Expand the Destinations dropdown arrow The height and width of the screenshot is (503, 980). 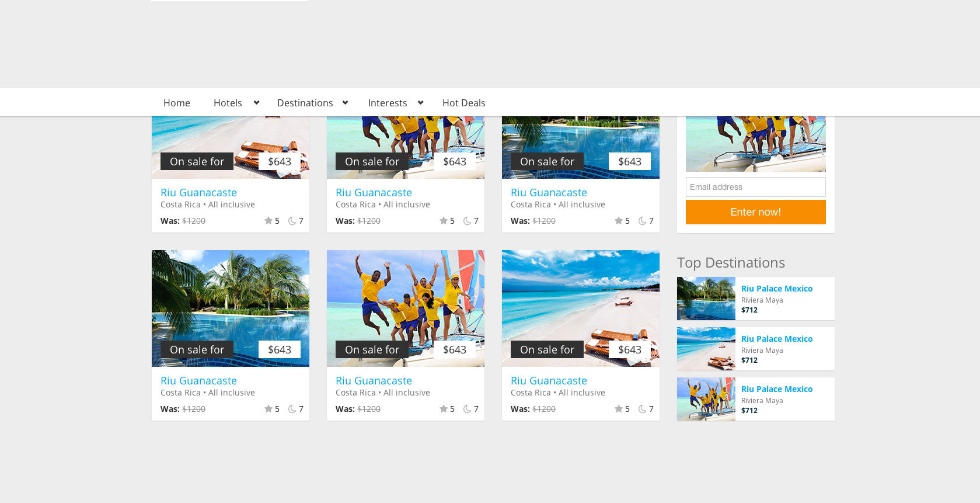tap(346, 103)
